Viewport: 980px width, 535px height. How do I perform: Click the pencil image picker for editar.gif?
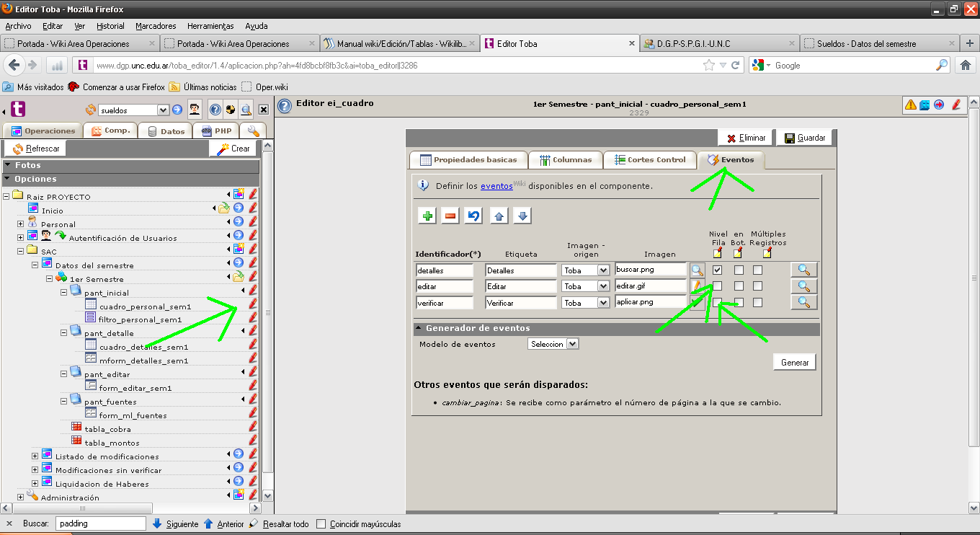pyautogui.click(x=697, y=286)
